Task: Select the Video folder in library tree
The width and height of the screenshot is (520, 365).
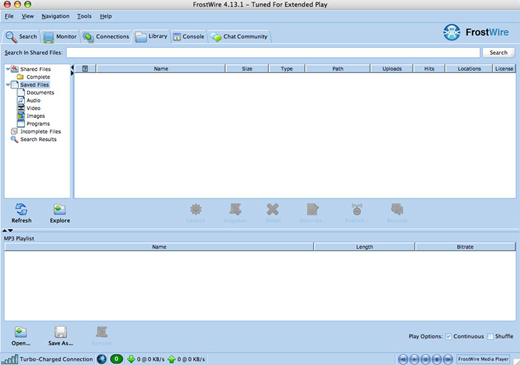Action: point(33,108)
